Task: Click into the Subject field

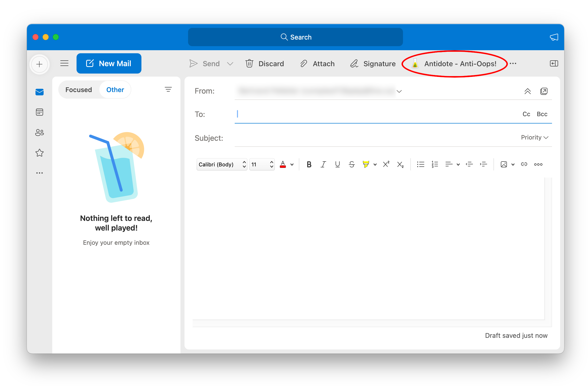Action: tap(370, 138)
